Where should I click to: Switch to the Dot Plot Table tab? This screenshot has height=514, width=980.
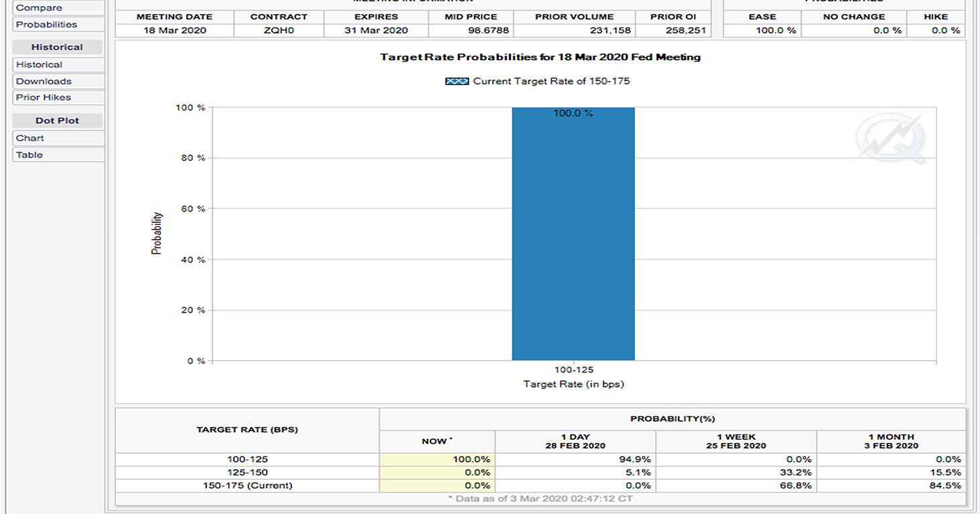click(59, 155)
